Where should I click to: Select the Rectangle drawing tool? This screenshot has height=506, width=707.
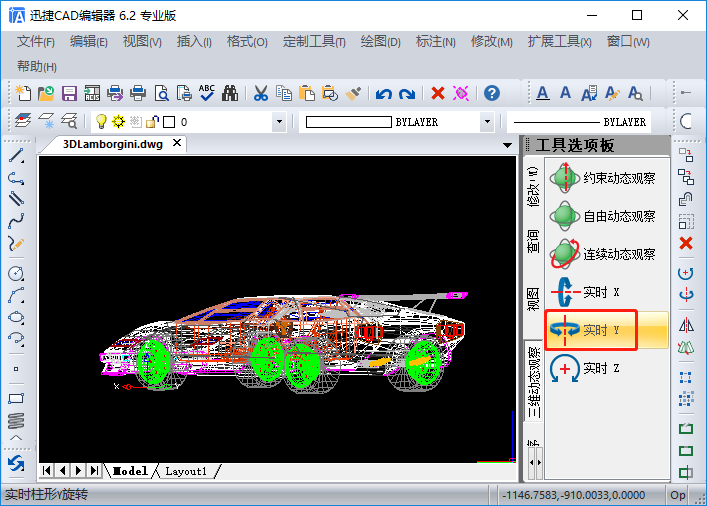16,399
